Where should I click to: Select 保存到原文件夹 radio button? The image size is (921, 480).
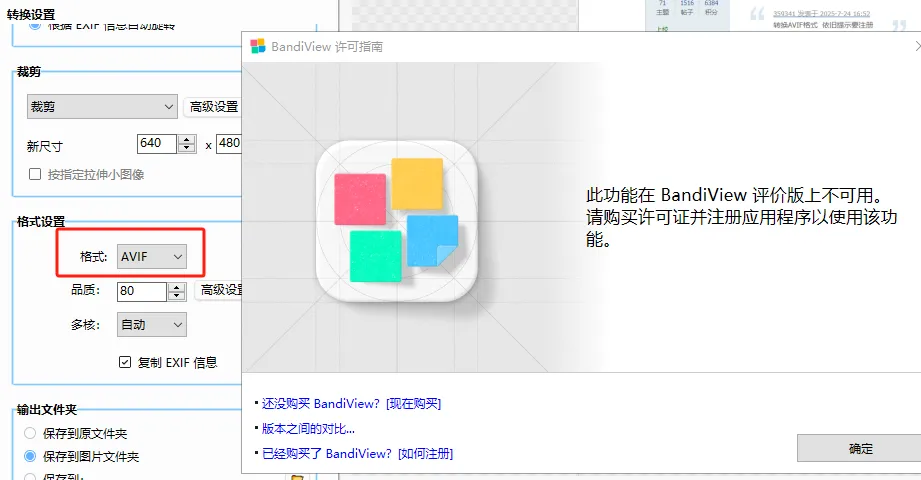pyautogui.click(x=30, y=434)
